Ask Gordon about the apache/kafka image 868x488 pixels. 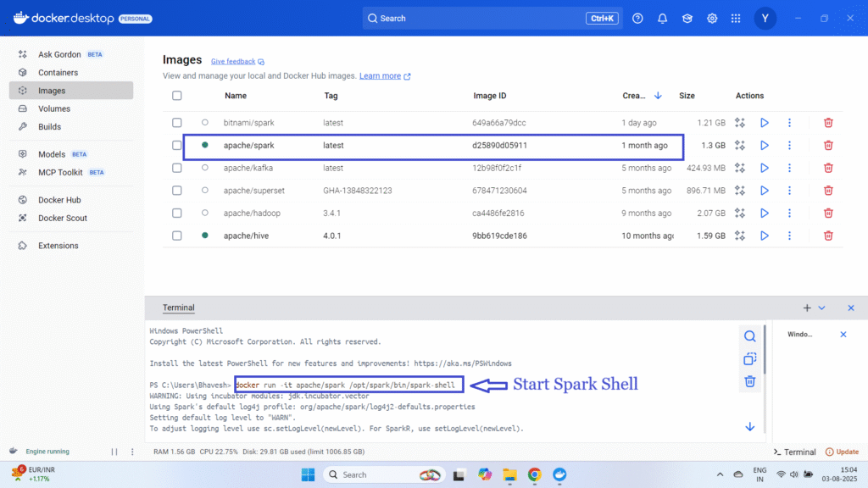pyautogui.click(x=739, y=169)
